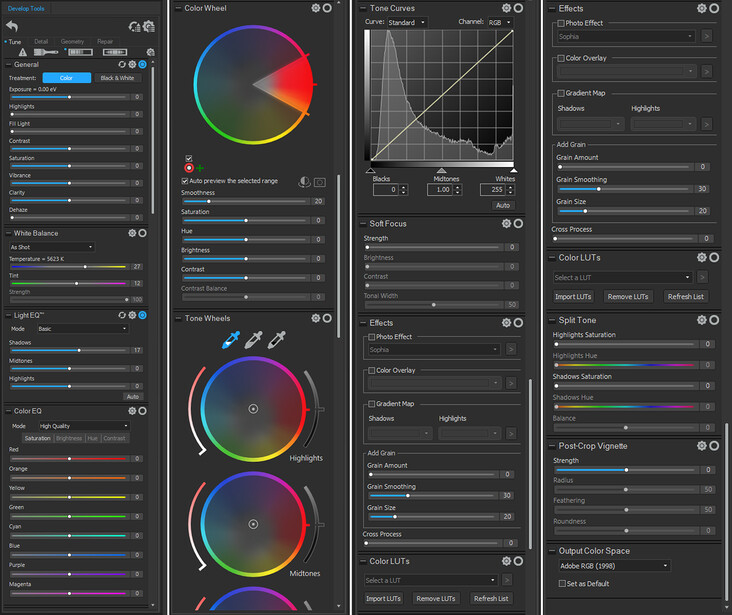This screenshot has height=615, width=732.
Task: Select the red color-range marker below Color Wheel
Action: (189, 168)
